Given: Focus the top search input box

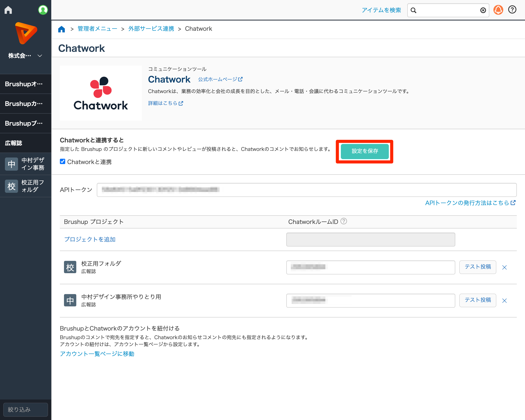Looking at the screenshot, I should (x=448, y=10).
